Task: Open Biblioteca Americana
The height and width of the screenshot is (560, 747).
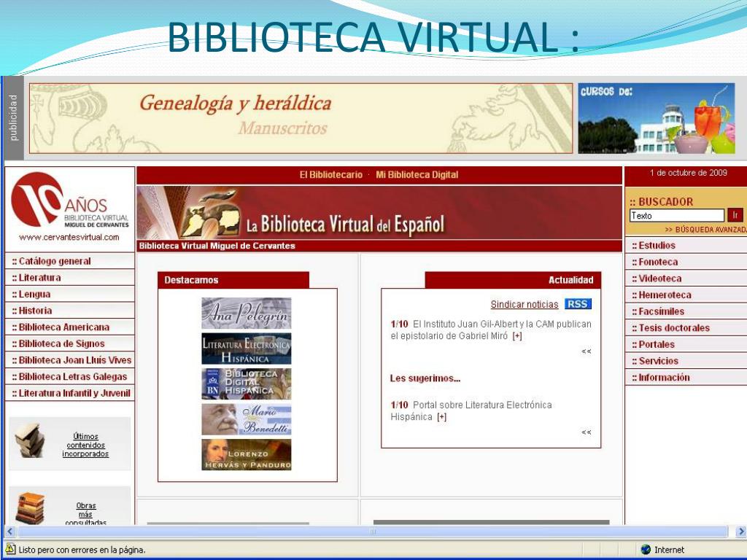Action: [69, 327]
